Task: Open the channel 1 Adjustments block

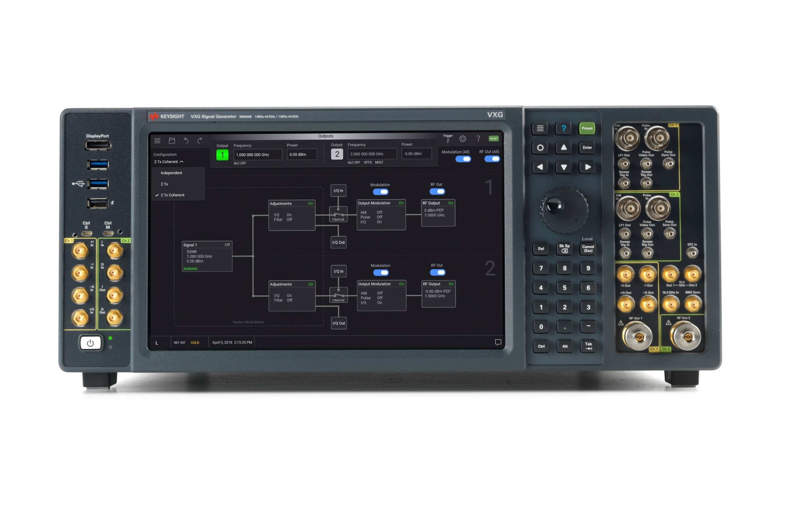Action: [x=291, y=215]
